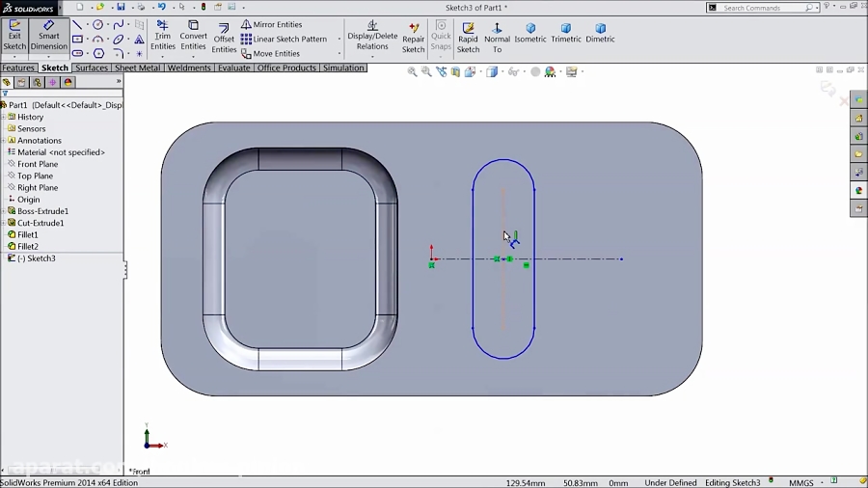Expand FeatureManager tabs chevron
Viewport: 868px width, 488px height.
point(119,81)
